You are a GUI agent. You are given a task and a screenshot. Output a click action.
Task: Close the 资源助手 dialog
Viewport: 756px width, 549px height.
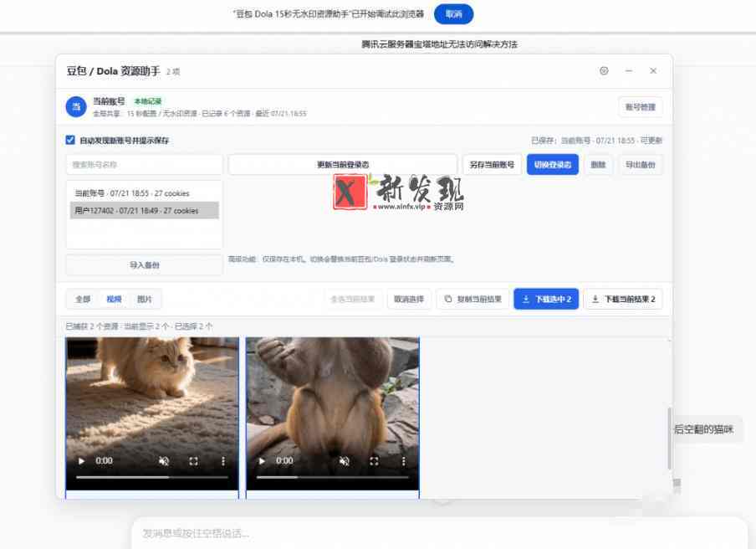click(x=653, y=71)
